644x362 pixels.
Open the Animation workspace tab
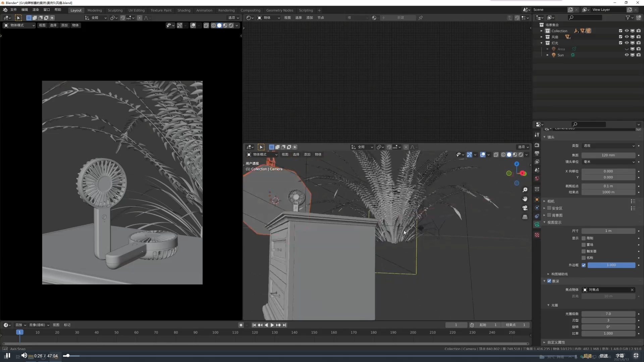tap(204, 10)
